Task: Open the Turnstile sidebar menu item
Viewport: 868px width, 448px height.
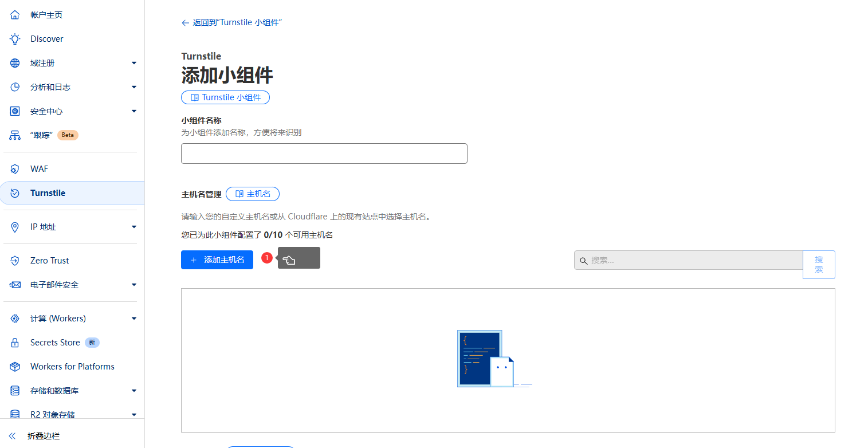Action: (48, 193)
